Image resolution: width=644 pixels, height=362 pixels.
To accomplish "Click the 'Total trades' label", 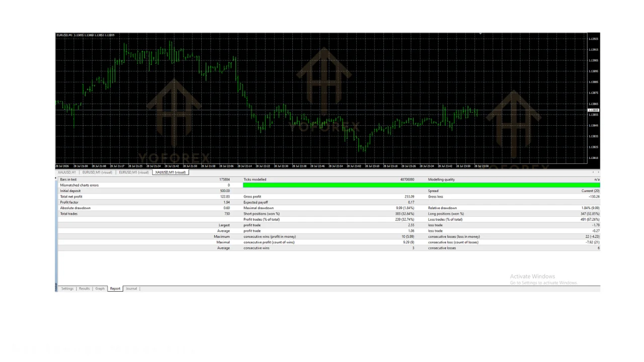I will click(x=69, y=214).
